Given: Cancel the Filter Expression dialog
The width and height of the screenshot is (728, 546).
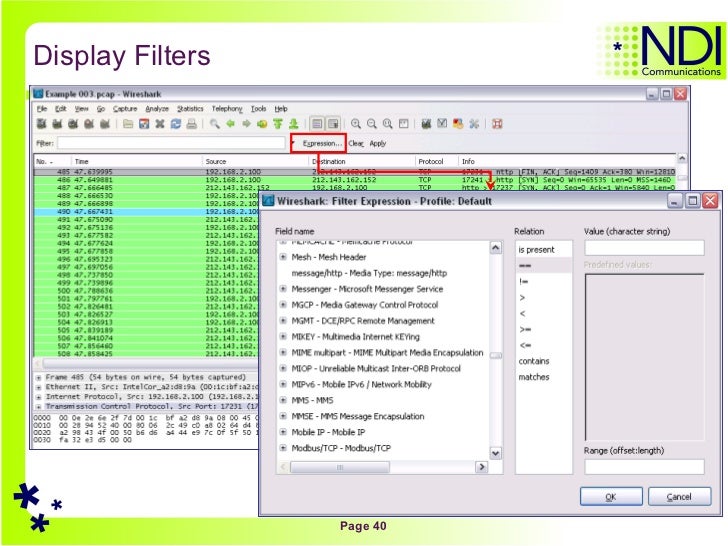Looking at the screenshot, I should (679, 497).
